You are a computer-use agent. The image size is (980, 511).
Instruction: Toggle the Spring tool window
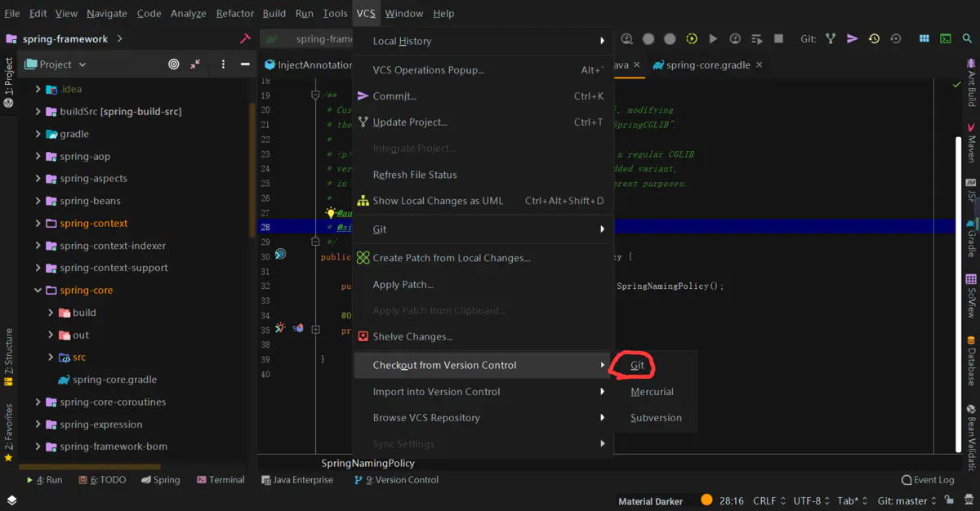pyautogui.click(x=159, y=480)
